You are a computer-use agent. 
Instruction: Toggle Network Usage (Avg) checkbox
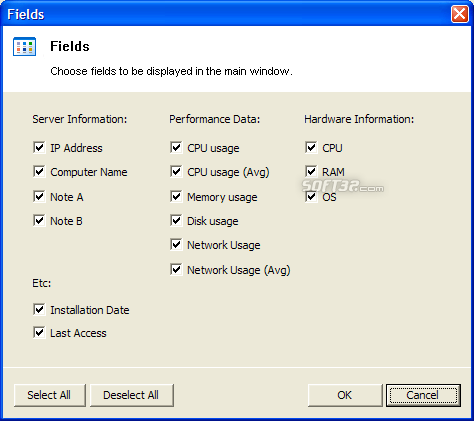[x=176, y=269]
